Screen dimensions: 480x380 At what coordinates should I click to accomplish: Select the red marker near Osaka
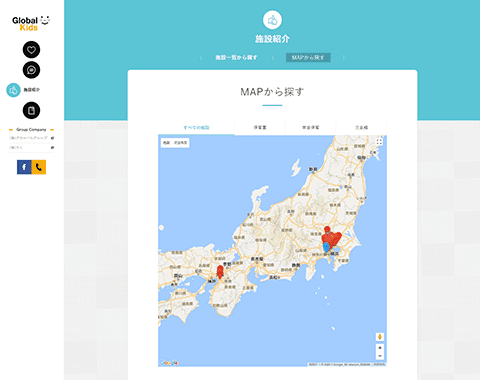tap(220, 272)
